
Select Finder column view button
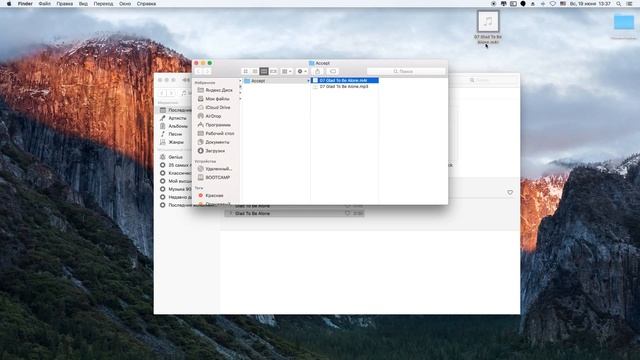pyautogui.click(x=264, y=71)
